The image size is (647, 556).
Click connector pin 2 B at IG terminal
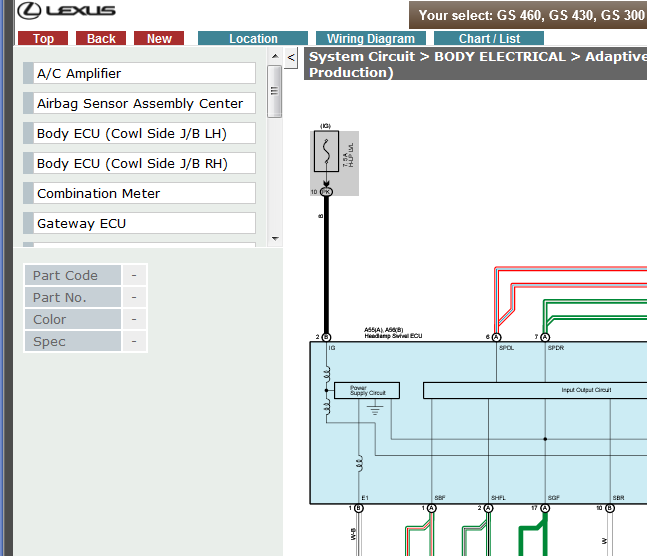click(x=326, y=337)
